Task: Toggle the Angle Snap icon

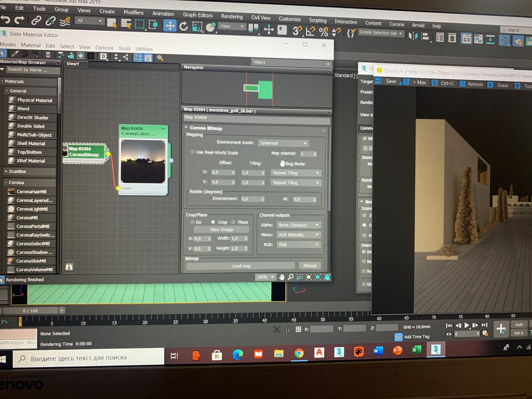Action: pyautogui.click(x=310, y=31)
